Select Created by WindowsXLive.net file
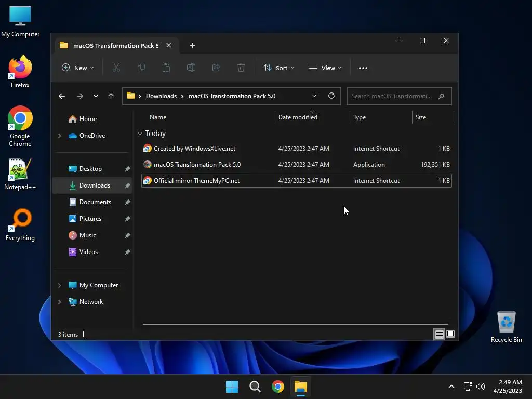This screenshot has width=532, height=399. (297, 149)
